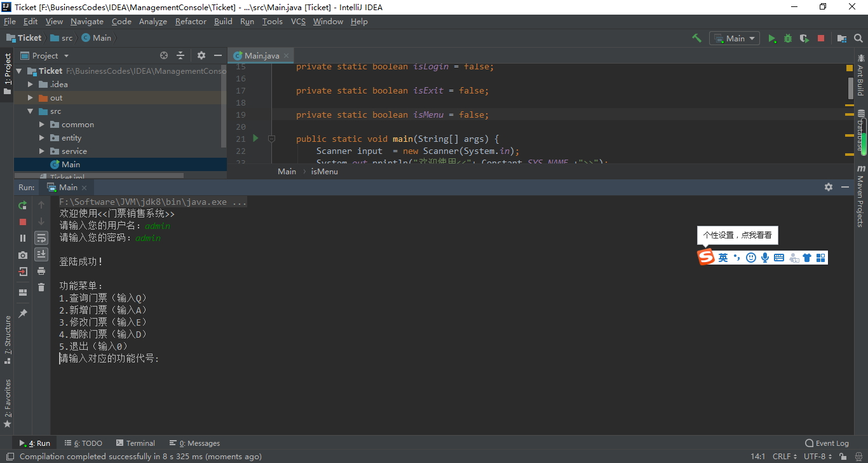Click main method run gutter icon
This screenshot has width=868, height=463.
(x=255, y=138)
